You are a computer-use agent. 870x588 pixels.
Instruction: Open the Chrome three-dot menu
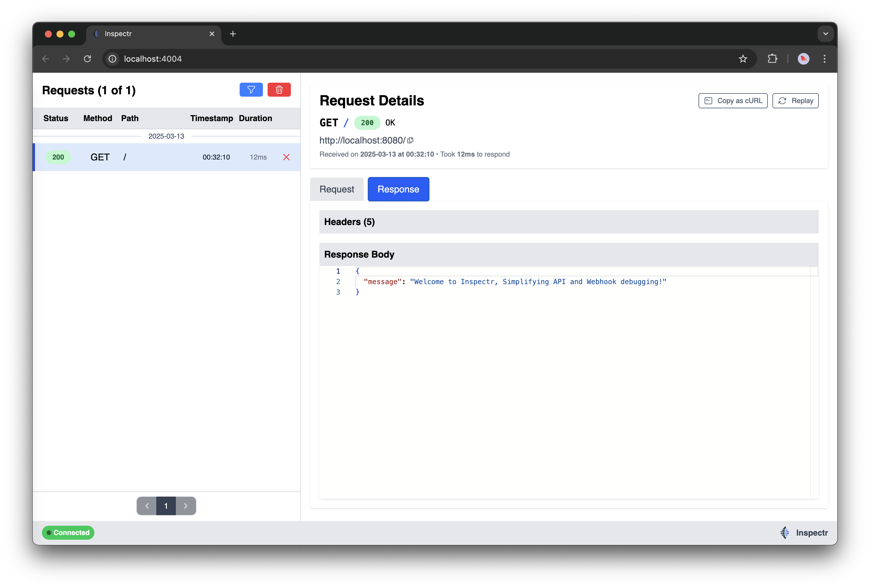(825, 59)
